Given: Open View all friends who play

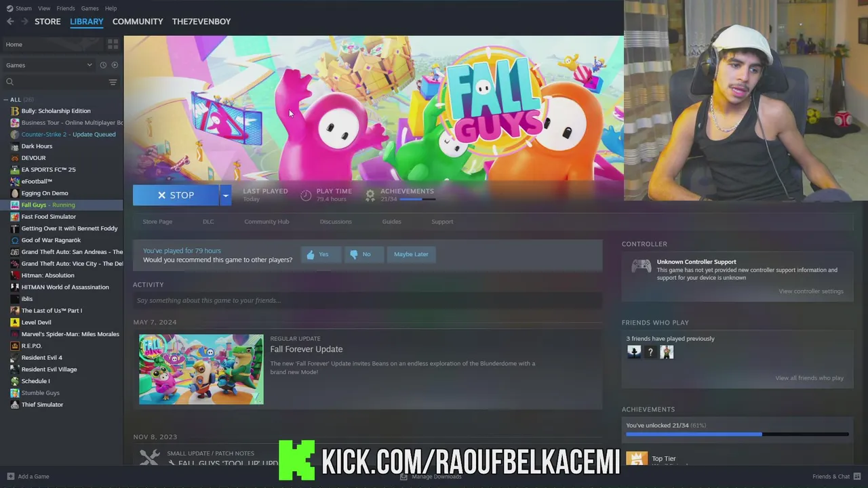Looking at the screenshot, I should click(810, 378).
